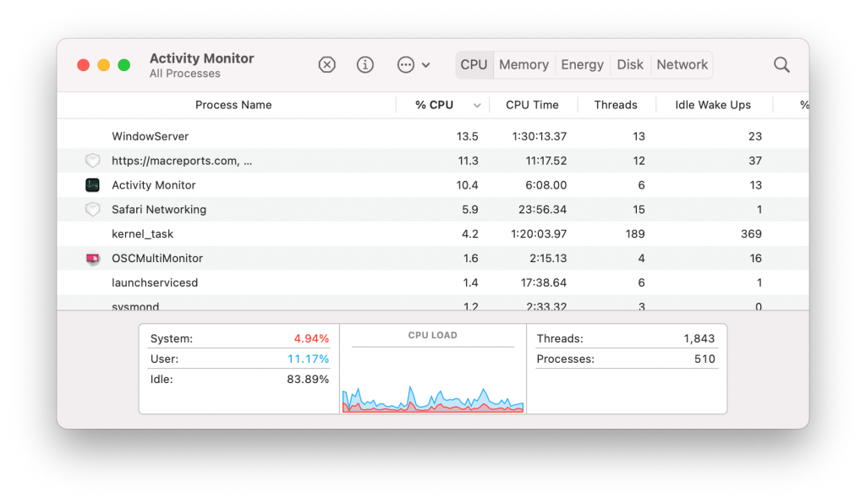
Task: Sort by Threads column header
Action: (616, 105)
